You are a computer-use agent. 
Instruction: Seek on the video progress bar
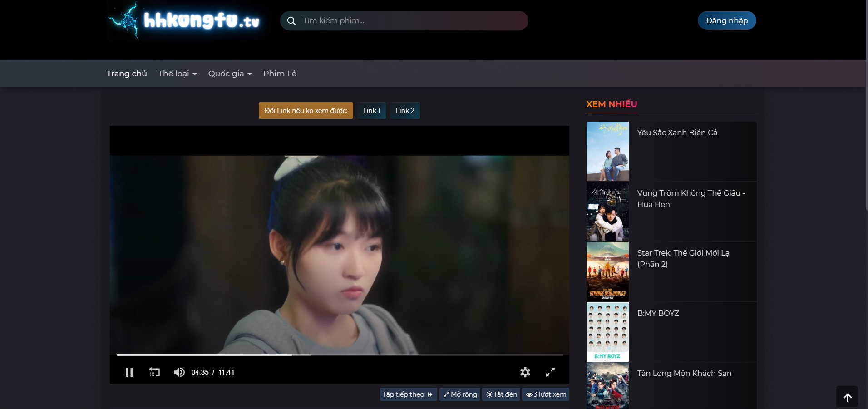(x=409, y=355)
